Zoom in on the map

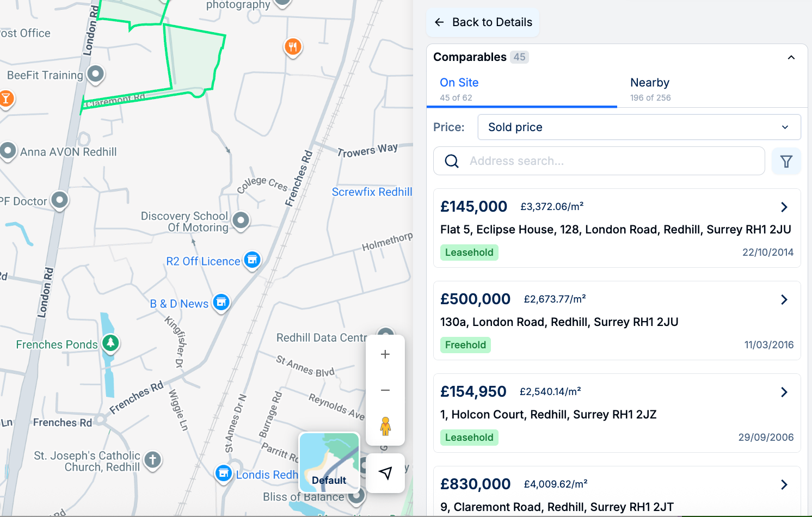pyautogui.click(x=385, y=354)
